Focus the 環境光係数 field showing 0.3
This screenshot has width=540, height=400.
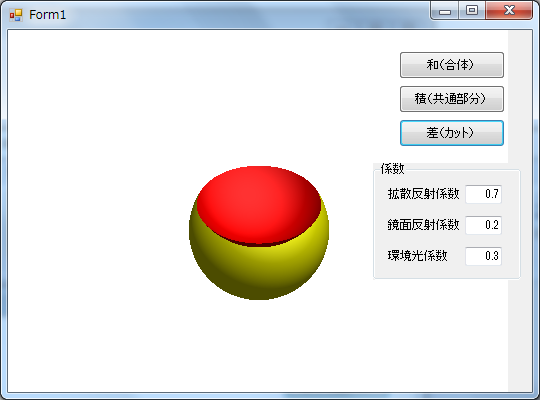[x=484, y=256]
